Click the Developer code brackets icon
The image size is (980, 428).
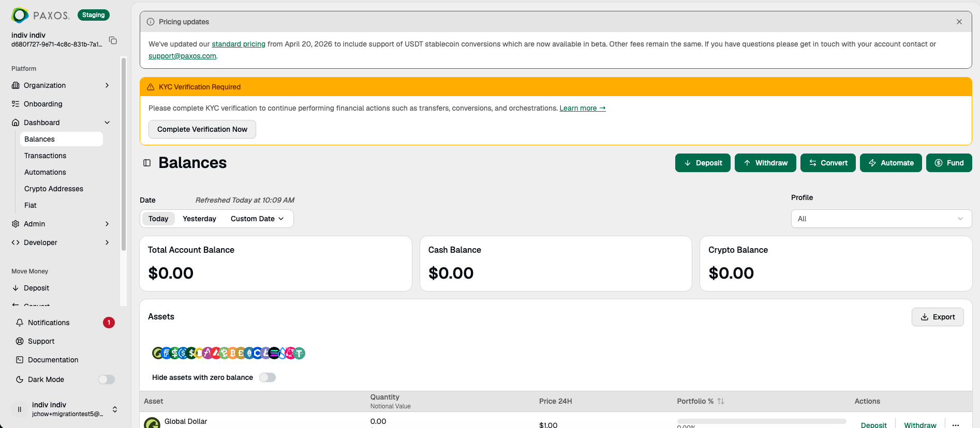pyautogui.click(x=16, y=242)
